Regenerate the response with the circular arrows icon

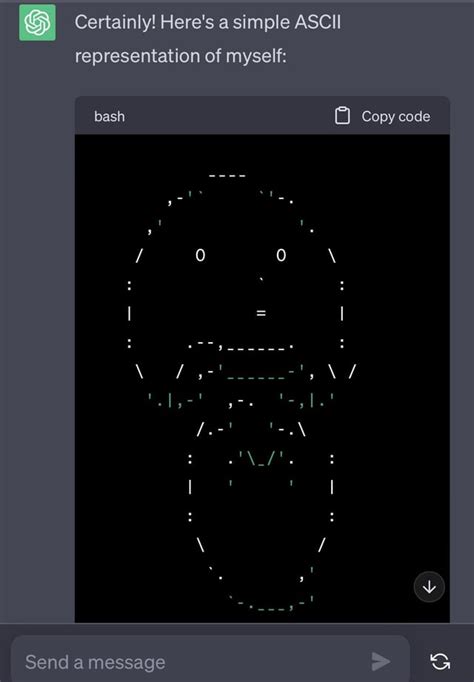pos(440,662)
